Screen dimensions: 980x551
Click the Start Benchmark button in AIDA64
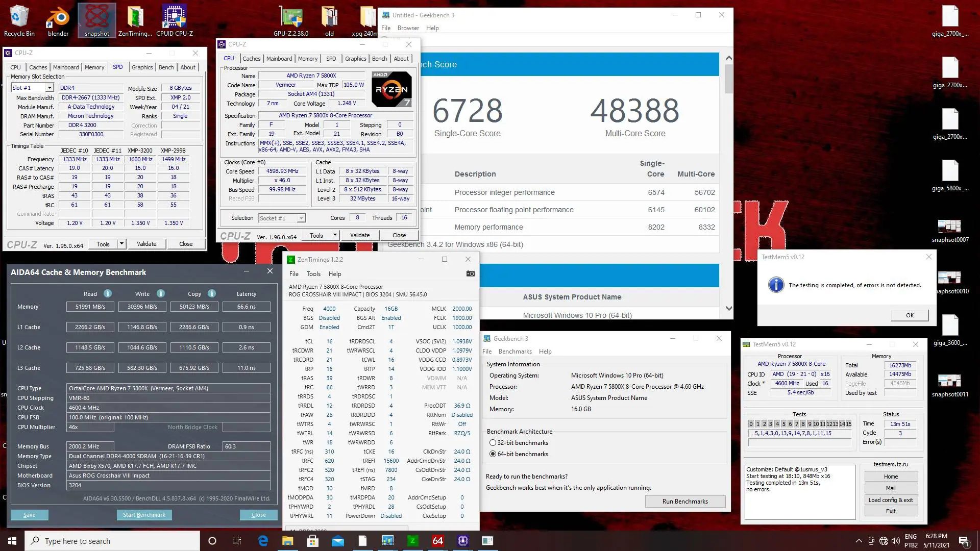pyautogui.click(x=144, y=515)
